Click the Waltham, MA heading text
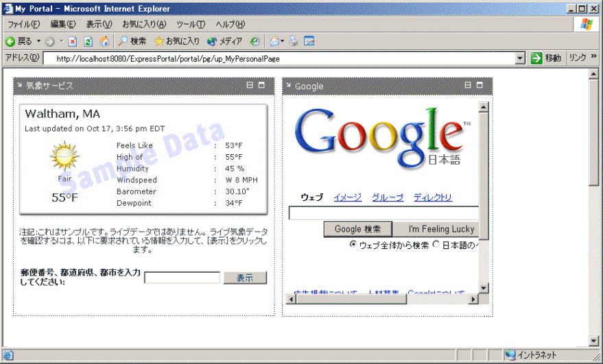 pos(62,114)
